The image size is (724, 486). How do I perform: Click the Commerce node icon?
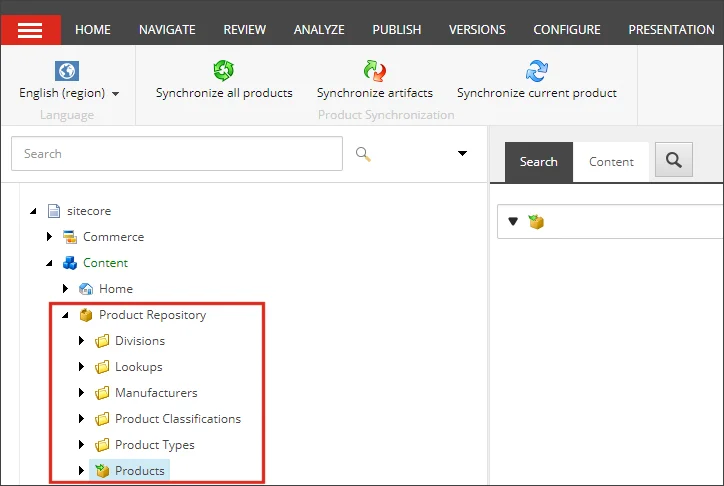[x=70, y=237]
